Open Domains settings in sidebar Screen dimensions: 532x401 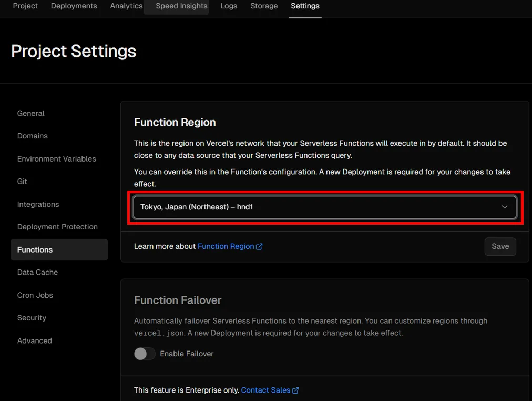[x=33, y=136]
